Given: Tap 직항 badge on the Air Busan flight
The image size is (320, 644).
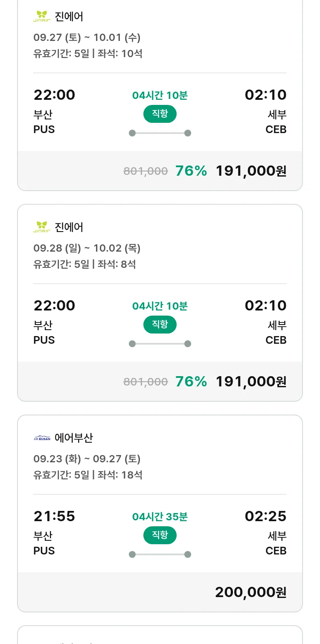Looking at the screenshot, I should click(160, 535).
